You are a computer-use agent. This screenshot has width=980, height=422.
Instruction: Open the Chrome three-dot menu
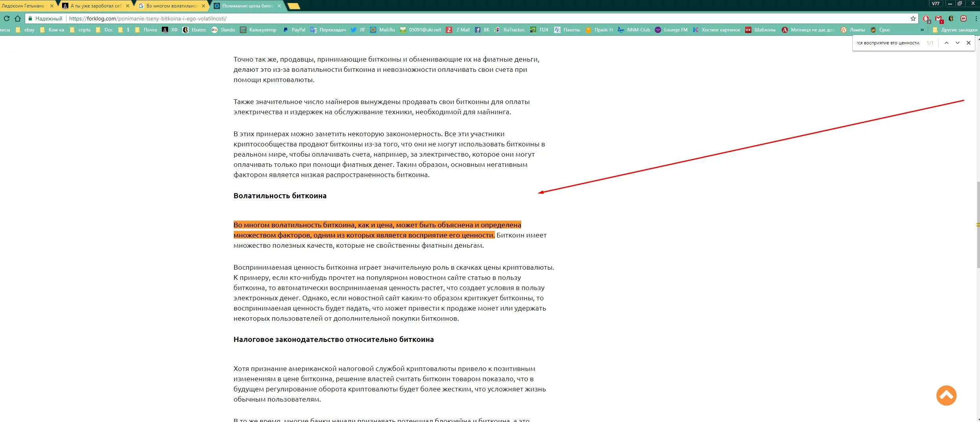pyautogui.click(x=976, y=18)
